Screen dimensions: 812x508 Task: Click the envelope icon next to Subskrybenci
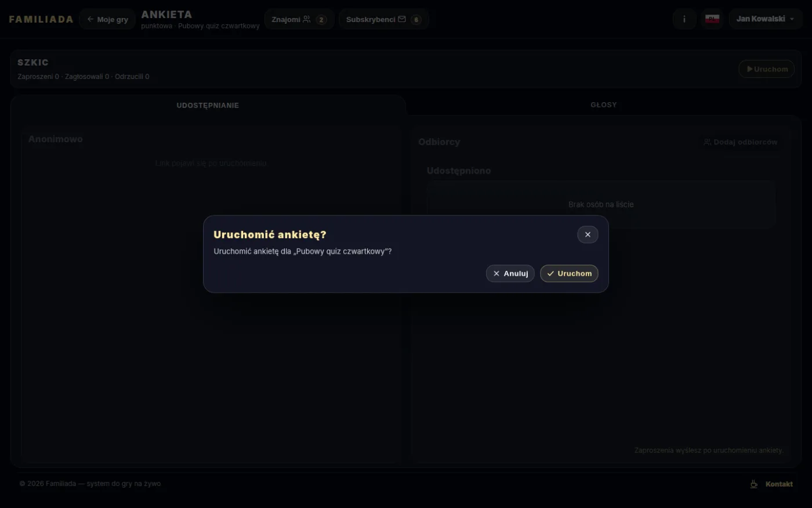tap(402, 19)
